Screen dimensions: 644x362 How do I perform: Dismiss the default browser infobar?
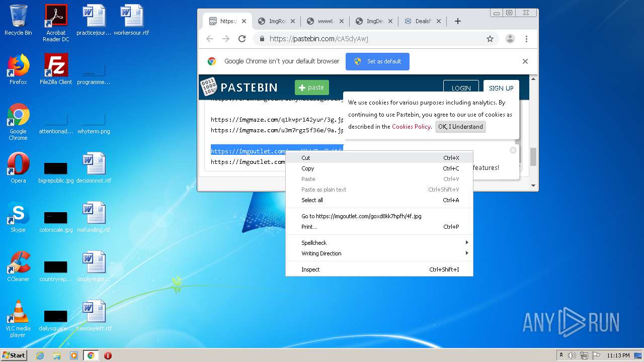(525, 61)
